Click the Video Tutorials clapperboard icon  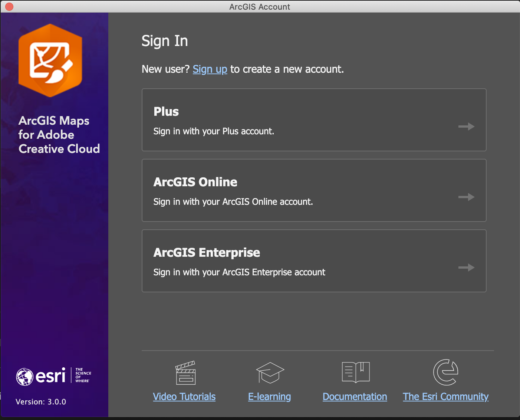point(185,373)
